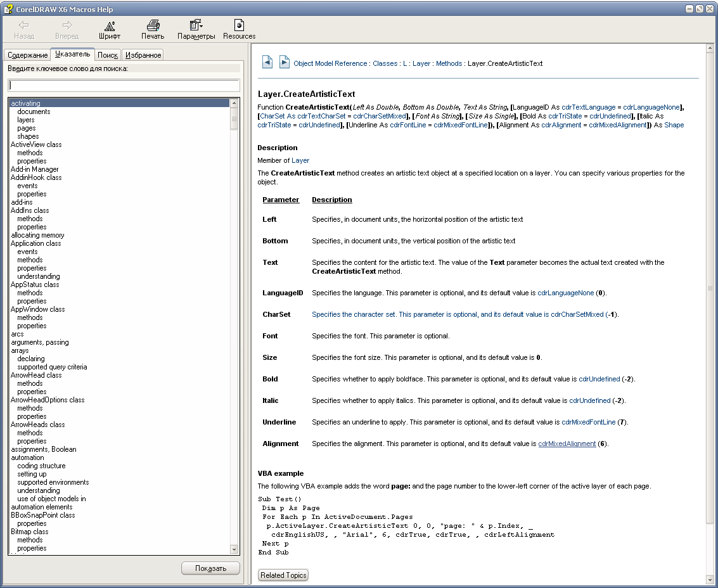Click the Related Topics button
This screenshot has height=588, width=718.
pos(283,575)
